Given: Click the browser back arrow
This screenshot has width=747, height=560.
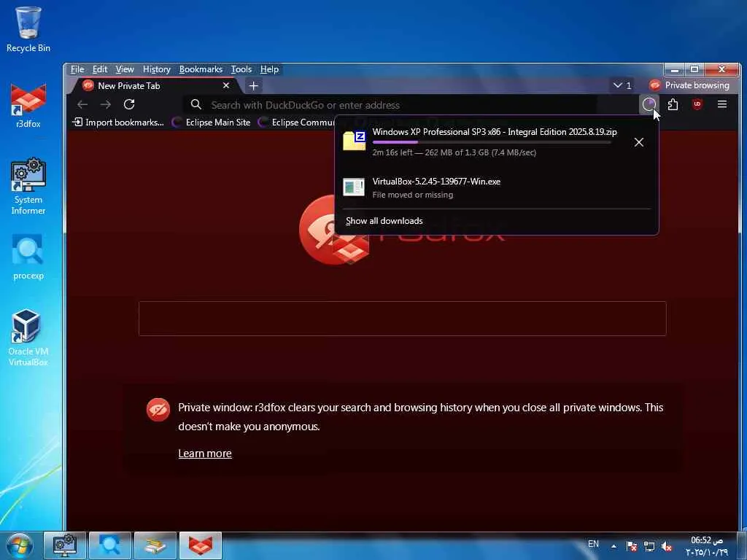Looking at the screenshot, I should (82, 104).
